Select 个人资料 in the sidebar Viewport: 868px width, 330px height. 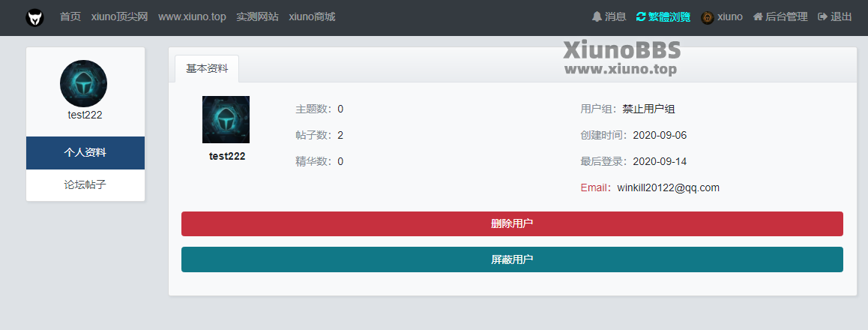(85, 153)
